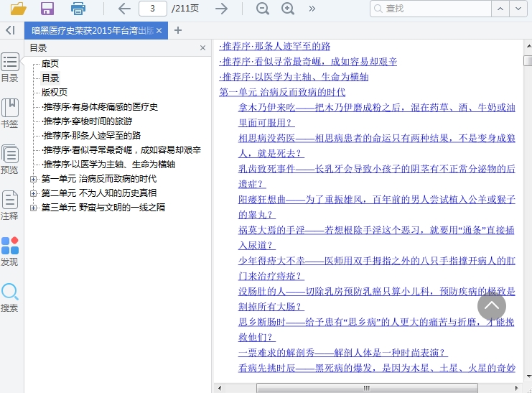Click the open file folder icon
The image size is (532, 393).
(x=18, y=9)
